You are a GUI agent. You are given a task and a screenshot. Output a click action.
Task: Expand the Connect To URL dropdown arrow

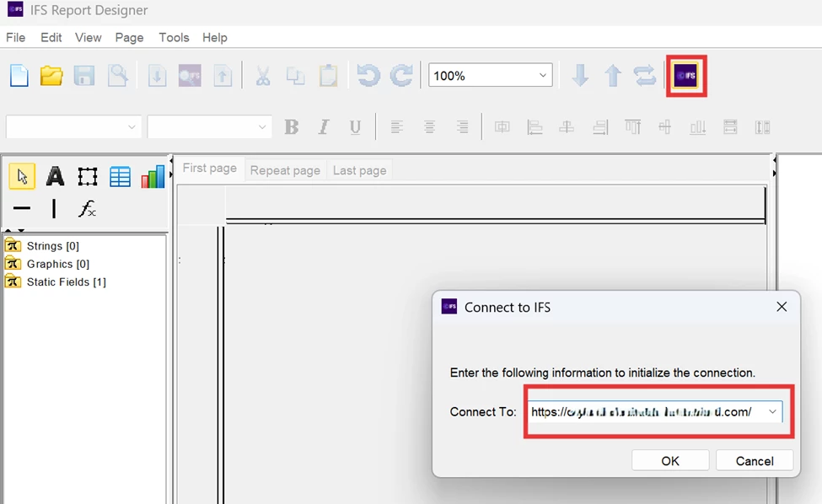click(x=772, y=412)
